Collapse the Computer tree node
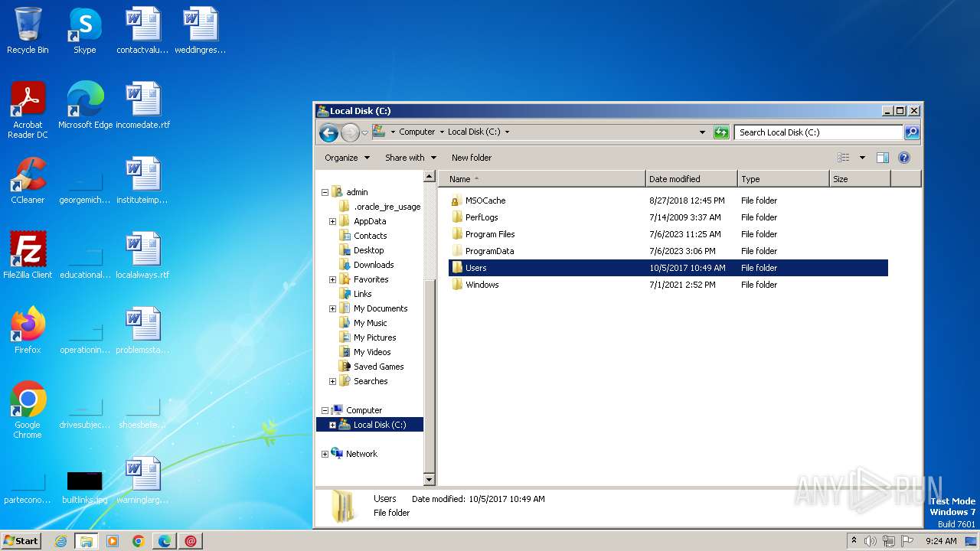Image resolution: width=980 pixels, height=551 pixels. [x=325, y=410]
